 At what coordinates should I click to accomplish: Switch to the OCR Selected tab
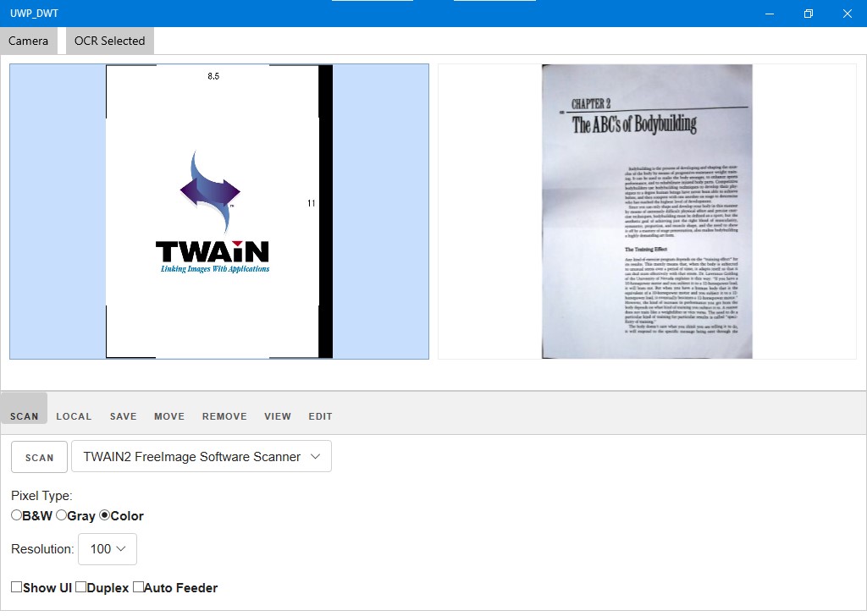click(x=108, y=41)
